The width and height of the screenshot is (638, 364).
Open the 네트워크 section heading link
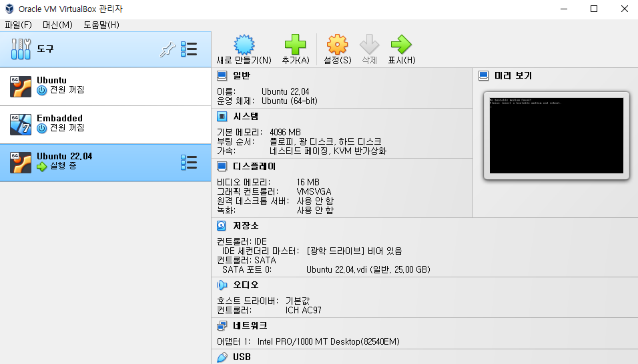coord(250,325)
